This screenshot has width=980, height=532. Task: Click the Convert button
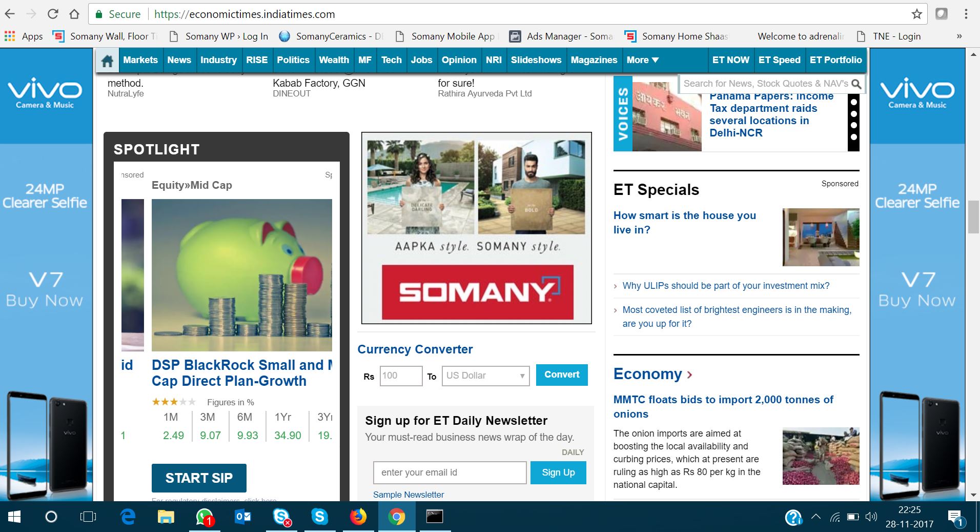[562, 375]
